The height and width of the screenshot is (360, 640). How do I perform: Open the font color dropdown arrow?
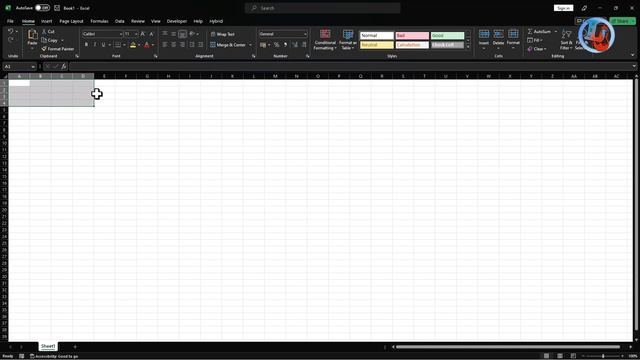tap(153, 45)
